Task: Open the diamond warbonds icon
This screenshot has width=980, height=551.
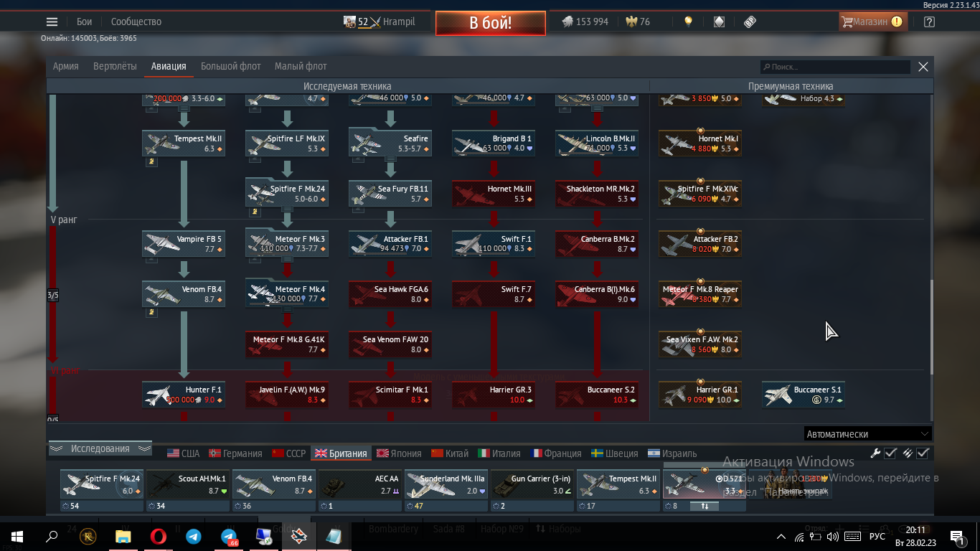Action: [719, 22]
